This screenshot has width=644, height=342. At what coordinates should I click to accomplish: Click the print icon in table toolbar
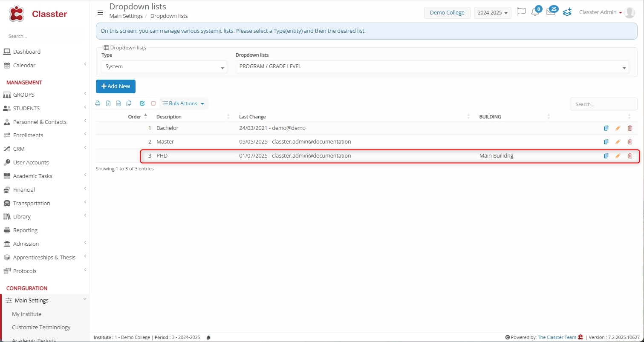[x=98, y=103]
